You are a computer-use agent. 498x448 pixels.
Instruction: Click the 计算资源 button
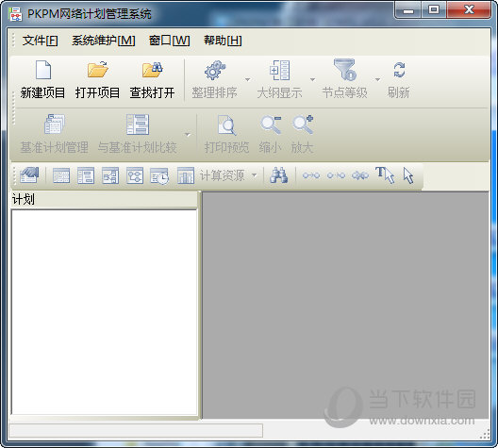(x=222, y=175)
